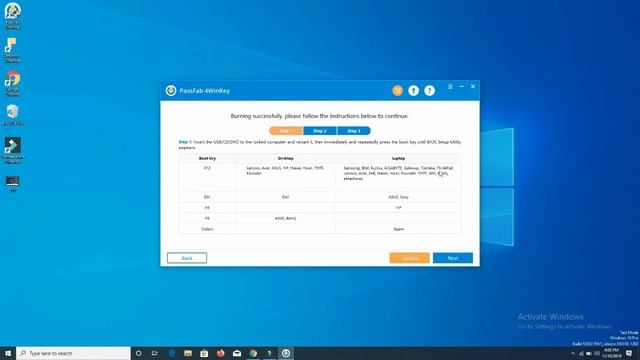
Task: Click the Laptop column header
Action: point(398,158)
